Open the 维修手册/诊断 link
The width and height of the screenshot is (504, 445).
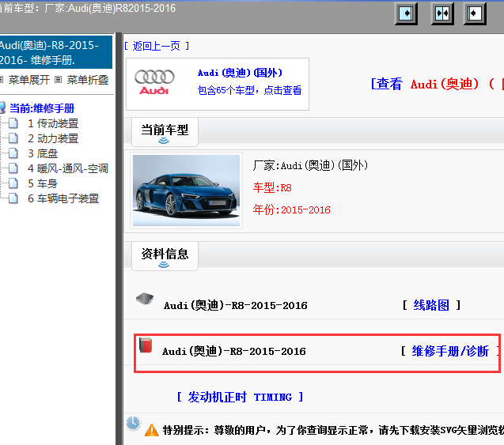[450, 351]
